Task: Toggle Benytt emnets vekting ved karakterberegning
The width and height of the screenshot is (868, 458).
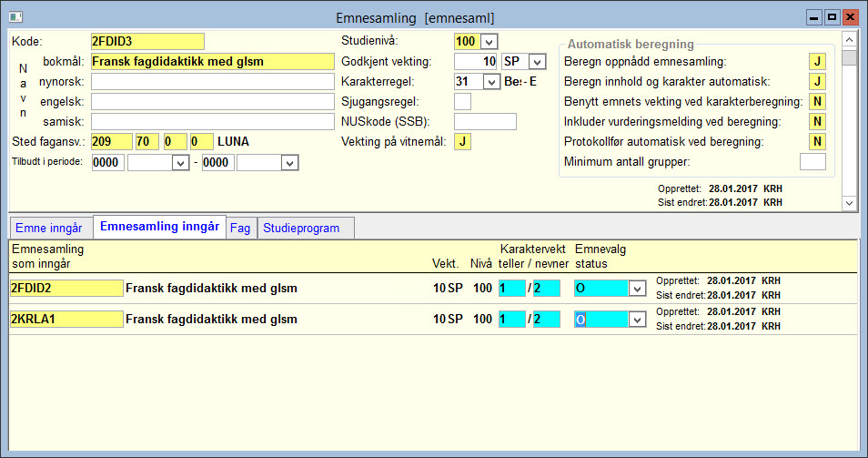Action: [x=817, y=101]
